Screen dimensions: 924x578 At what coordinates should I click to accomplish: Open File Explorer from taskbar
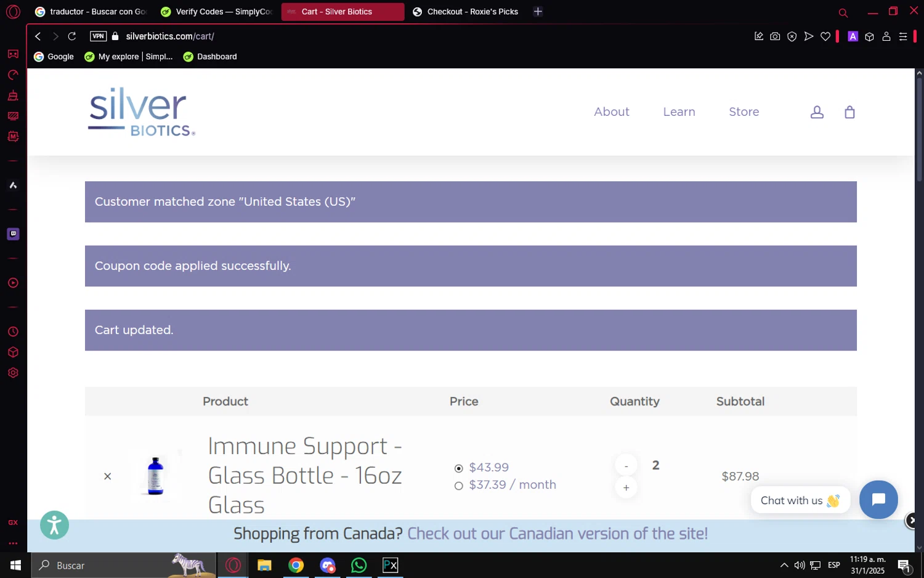tap(264, 565)
